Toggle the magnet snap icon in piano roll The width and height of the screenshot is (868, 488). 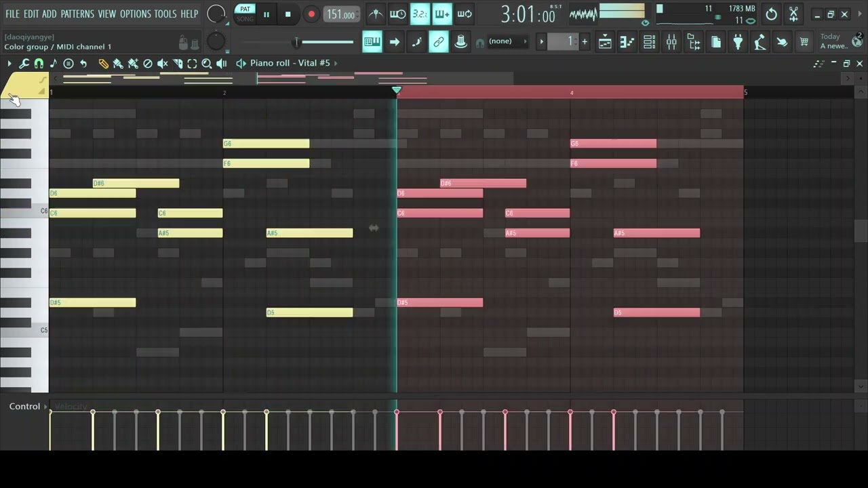(39, 63)
